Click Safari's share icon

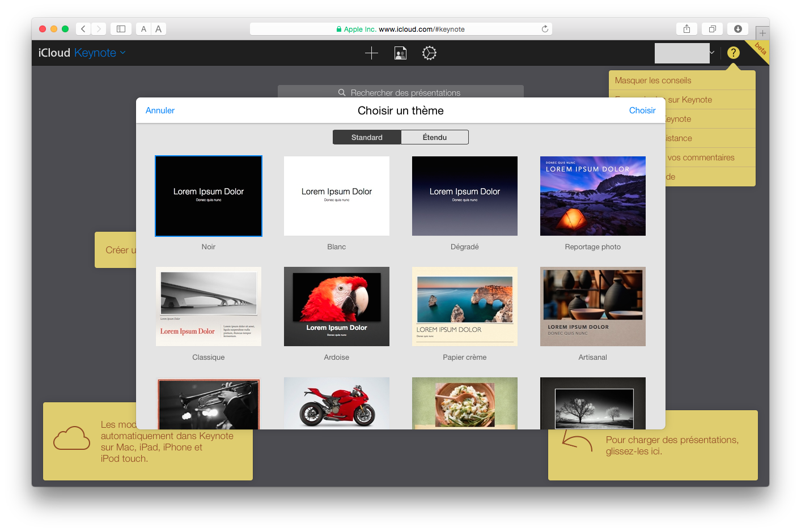click(686, 29)
